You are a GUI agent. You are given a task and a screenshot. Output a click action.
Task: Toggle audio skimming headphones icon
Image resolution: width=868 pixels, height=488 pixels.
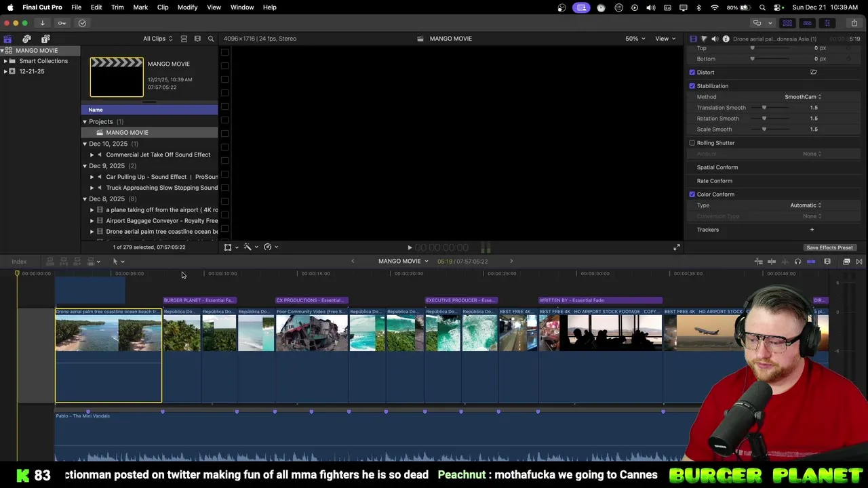[x=797, y=262]
